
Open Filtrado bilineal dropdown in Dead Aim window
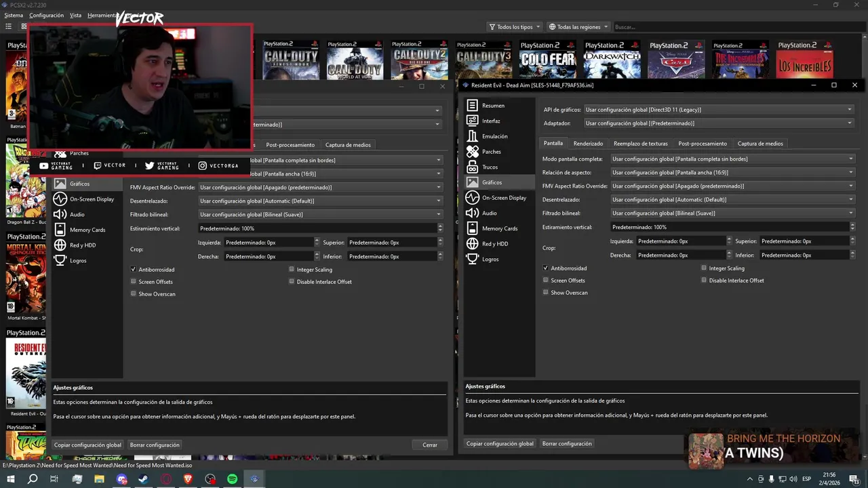coord(732,213)
